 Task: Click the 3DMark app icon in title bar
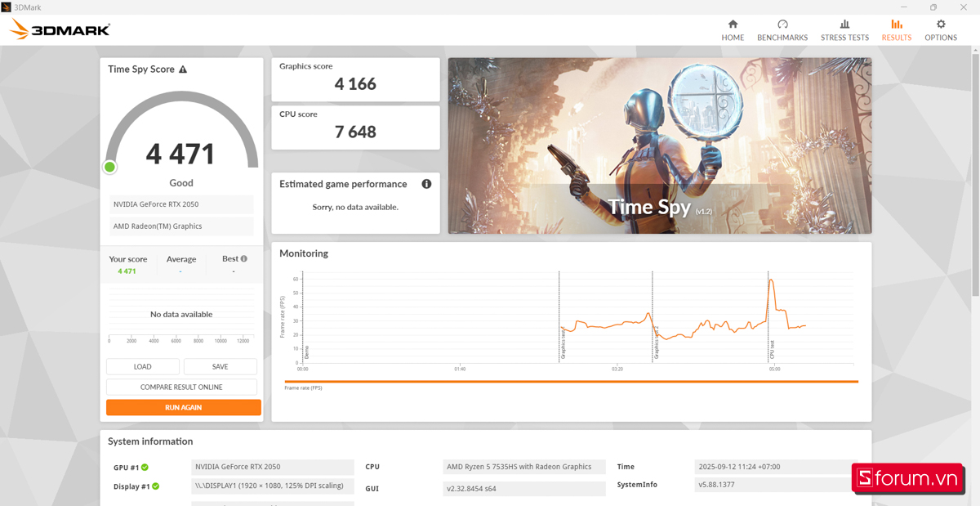7,7
